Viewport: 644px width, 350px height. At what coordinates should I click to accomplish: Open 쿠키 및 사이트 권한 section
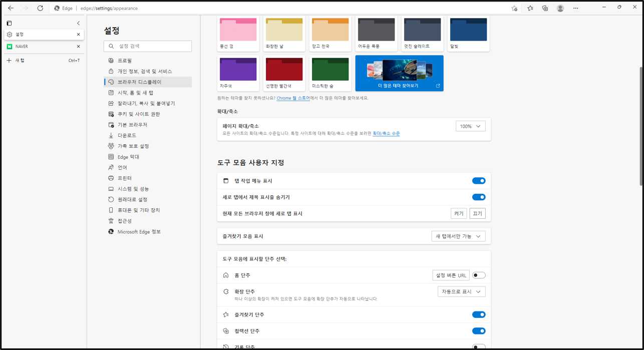tap(148, 114)
